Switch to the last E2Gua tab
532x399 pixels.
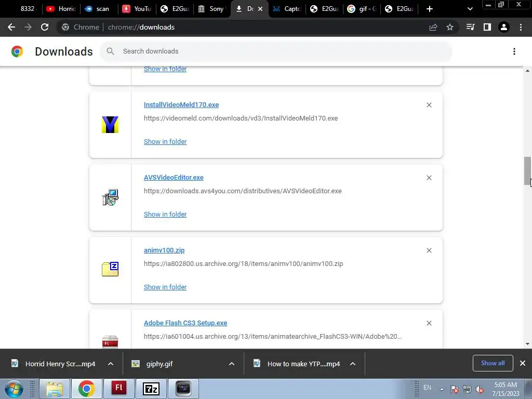pyautogui.click(x=400, y=9)
